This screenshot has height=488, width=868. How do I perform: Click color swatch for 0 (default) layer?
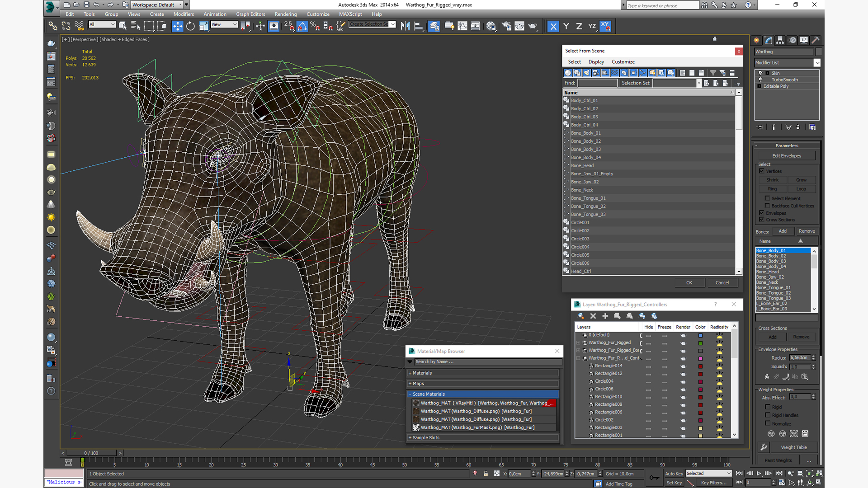point(700,335)
